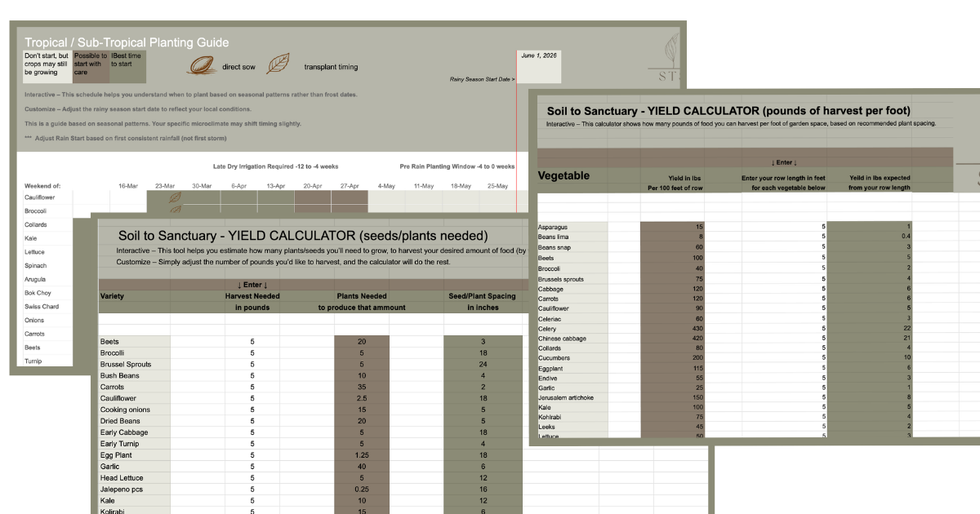Click the "Plants Needed" column header
The image size is (980, 514).
click(x=362, y=296)
